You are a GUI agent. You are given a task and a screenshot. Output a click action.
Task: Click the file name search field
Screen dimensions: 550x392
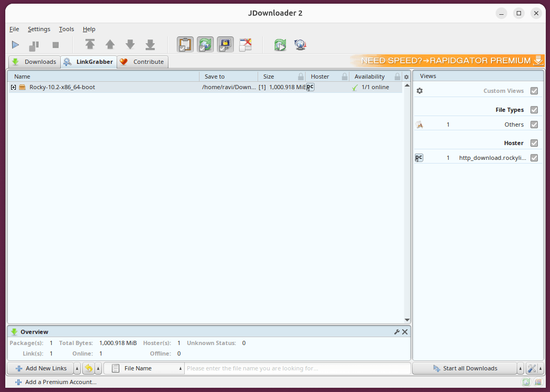[x=298, y=368]
